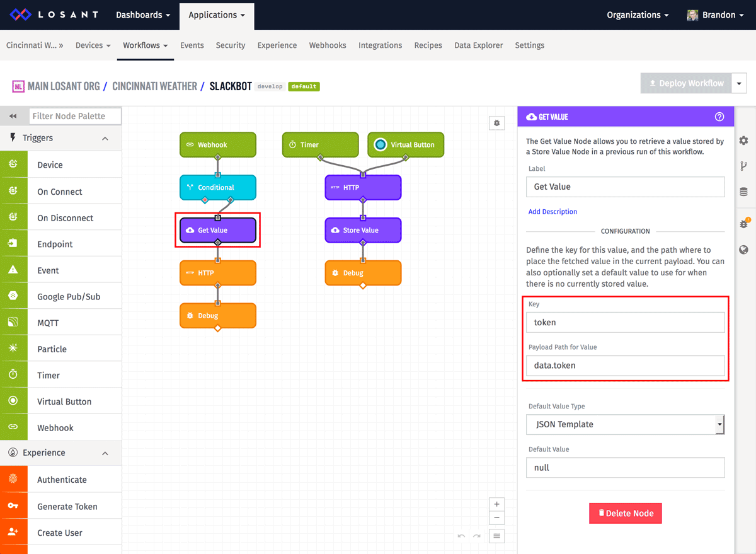
Task: Click the Add Description link
Action: click(x=553, y=212)
